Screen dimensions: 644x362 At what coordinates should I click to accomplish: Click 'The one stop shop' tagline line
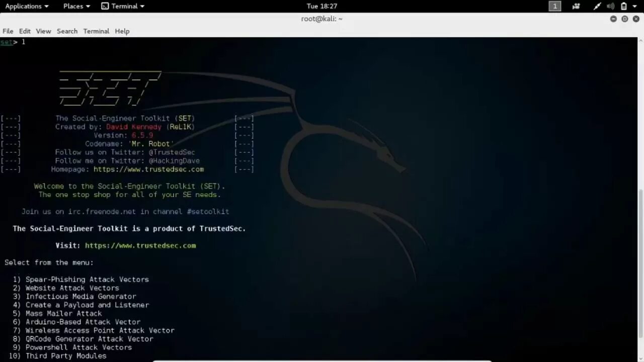pyautogui.click(x=130, y=195)
